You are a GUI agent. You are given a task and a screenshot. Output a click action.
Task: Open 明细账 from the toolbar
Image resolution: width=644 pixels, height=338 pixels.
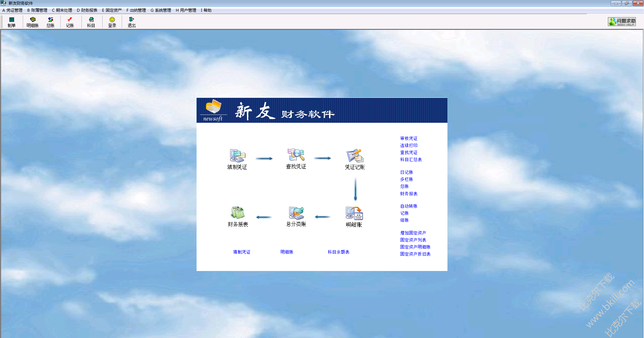(x=33, y=22)
